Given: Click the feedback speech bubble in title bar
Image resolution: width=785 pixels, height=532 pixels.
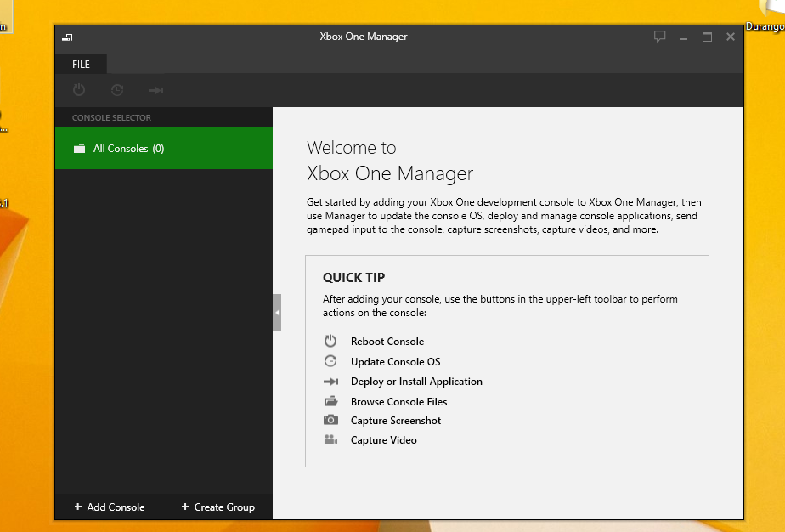Looking at the screenshot, I should (x=660, y=37).
